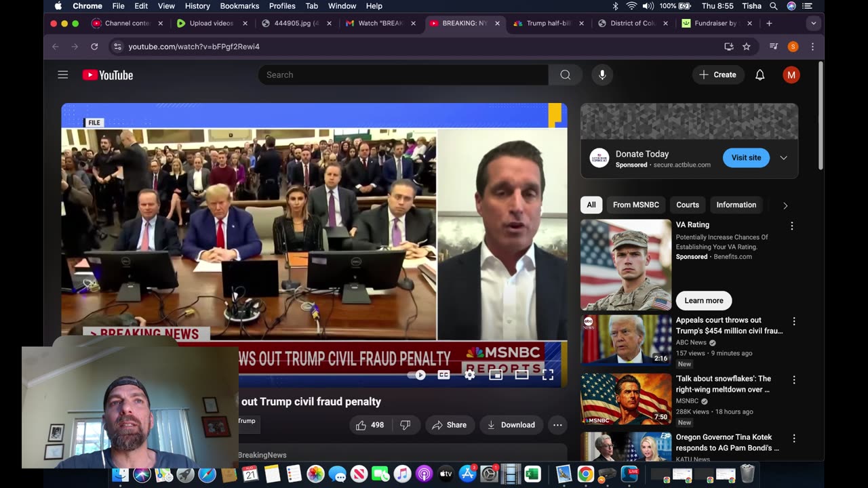Open 'Talk about snowflakes' video title

724,384
